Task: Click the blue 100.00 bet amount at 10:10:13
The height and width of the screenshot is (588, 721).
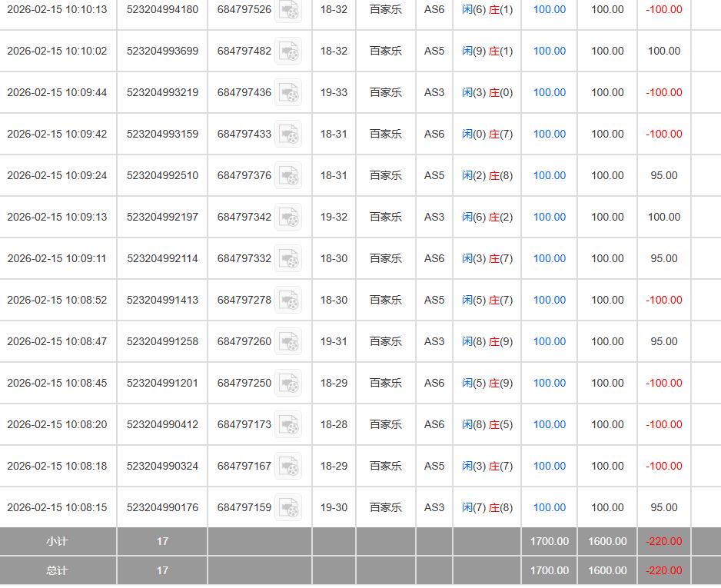Action: coord(549,10)
